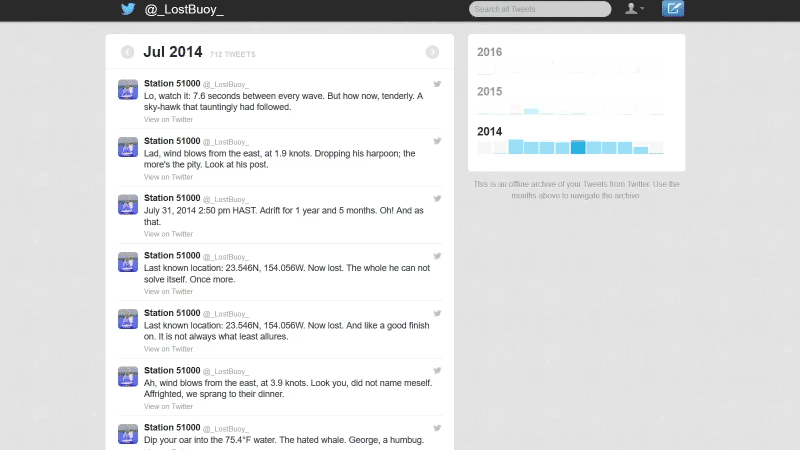Open 'View on Twitter' under the sky-hawk tweet

click(x=168, y=119)
